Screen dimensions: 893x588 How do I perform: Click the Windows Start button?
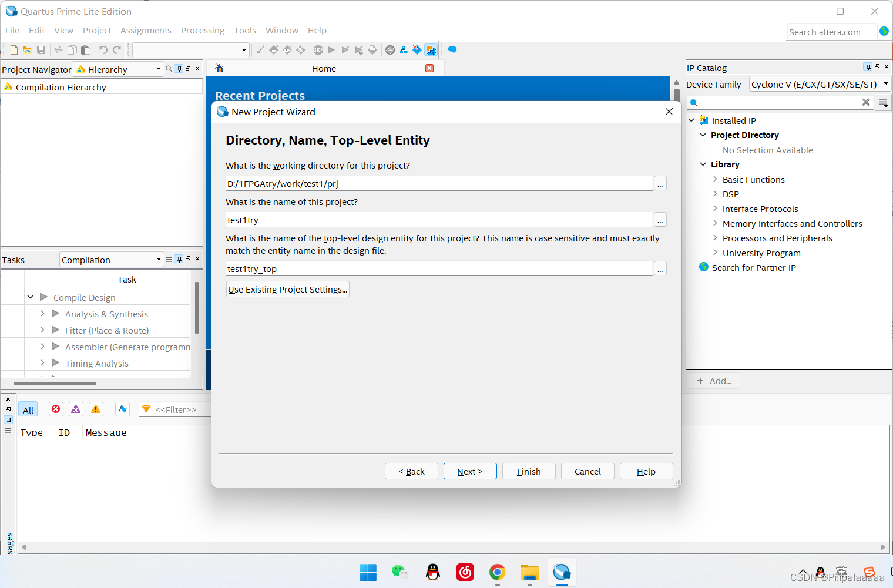368,572
